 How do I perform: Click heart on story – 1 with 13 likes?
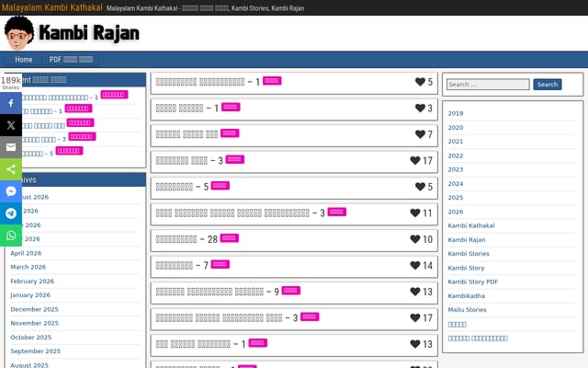[x=415, y=344]
